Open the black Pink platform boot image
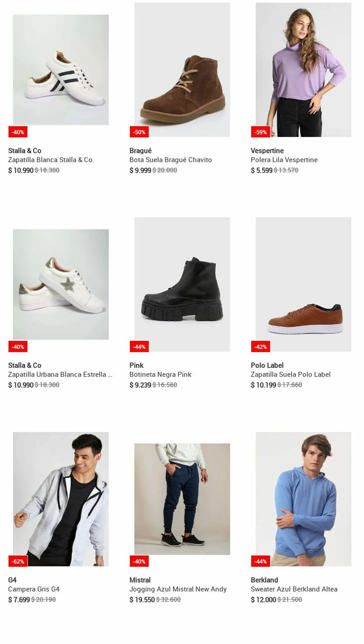The height and width of the screenshot is (644, 364). pyautogui.click(x=182, y=284)
